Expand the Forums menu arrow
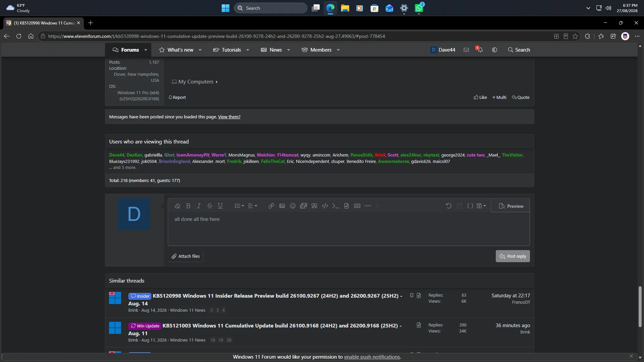Viewport: 644px width, 362px height. click(x=146, y=50)
